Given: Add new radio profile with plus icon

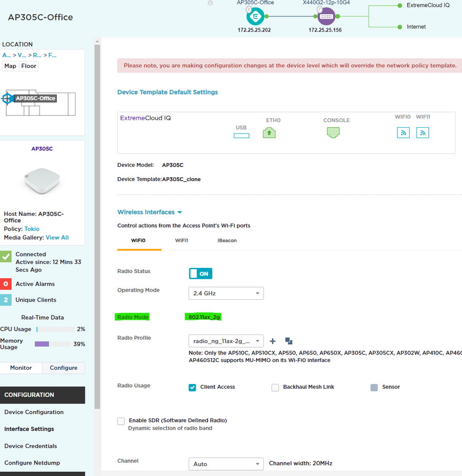Looking at the screenshot, I should pyautogui.click(x=272, y=341).
